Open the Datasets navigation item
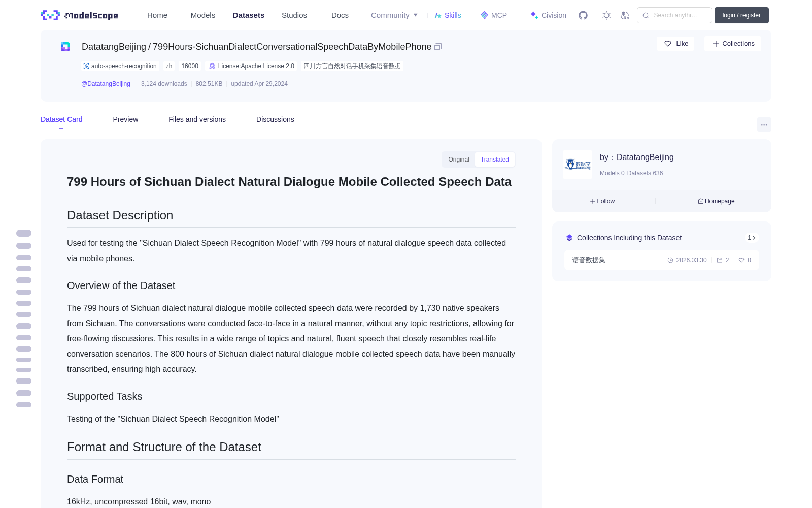The height and width of the screenshot is (508, 812). [x=249, y=15]
